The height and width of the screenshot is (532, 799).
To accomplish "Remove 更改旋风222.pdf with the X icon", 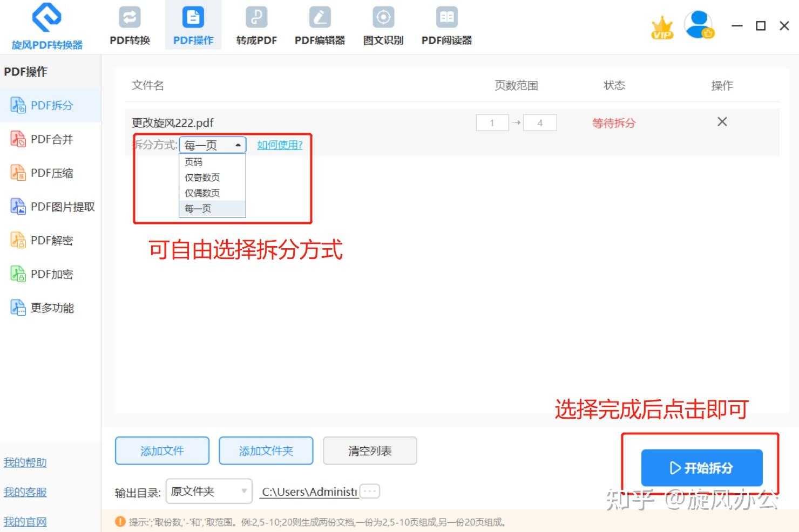I will point(722,122).
